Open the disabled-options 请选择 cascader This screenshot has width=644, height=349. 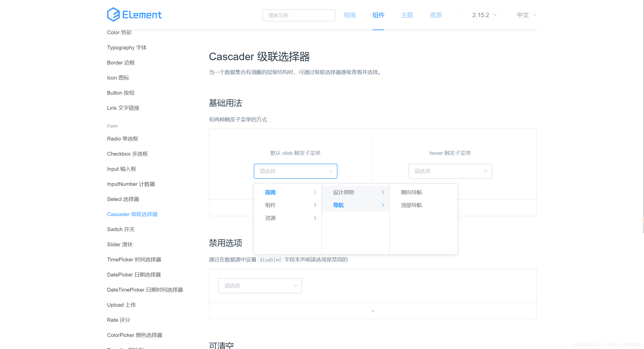tap(260, 286)
